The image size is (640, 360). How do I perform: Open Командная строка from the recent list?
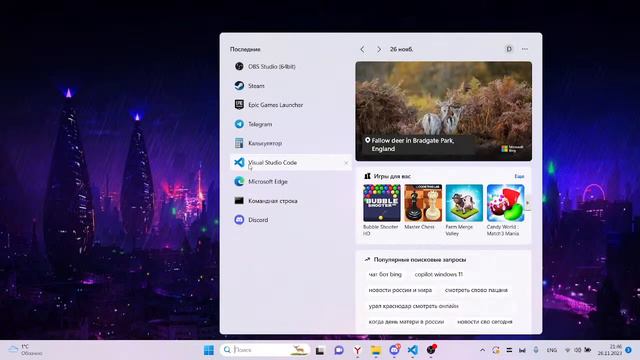click(x=291, y=201)
